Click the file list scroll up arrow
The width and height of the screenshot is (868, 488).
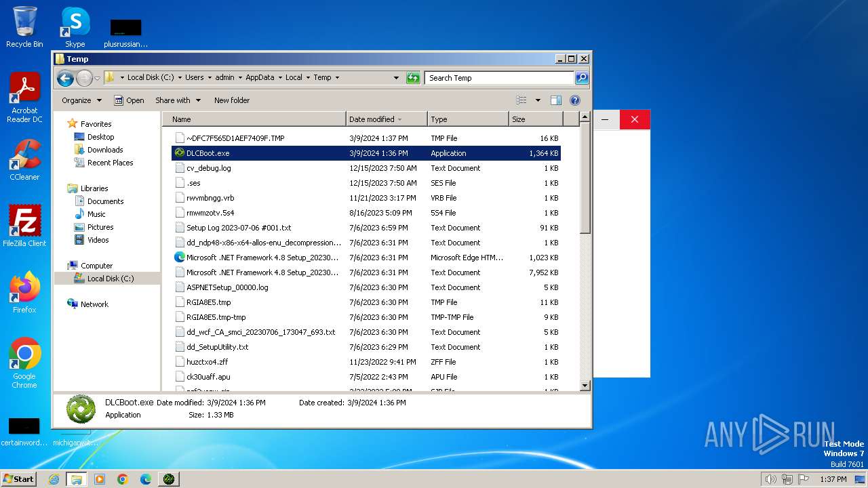click(585, 118)
